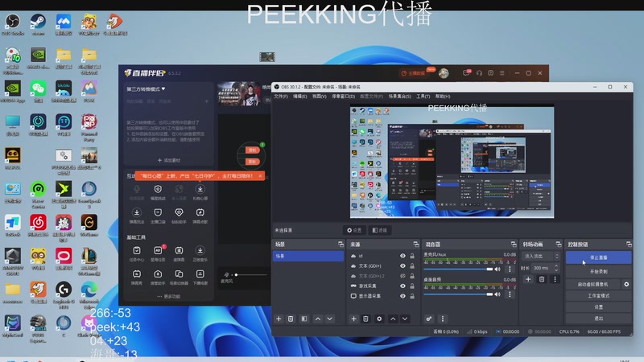Undock the 来源 panel with float icon

(x=415, y=245)
